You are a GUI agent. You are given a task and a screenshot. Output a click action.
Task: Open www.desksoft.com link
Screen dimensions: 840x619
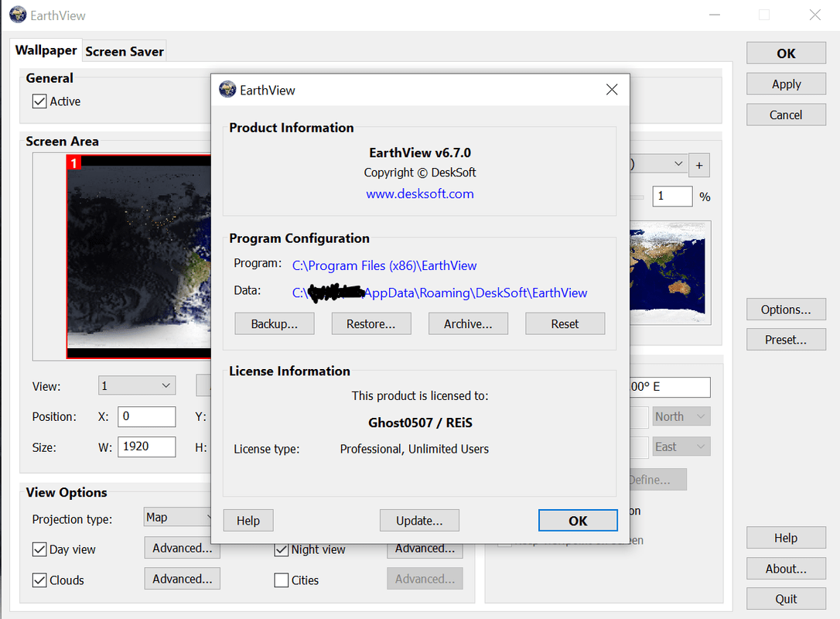419,193
